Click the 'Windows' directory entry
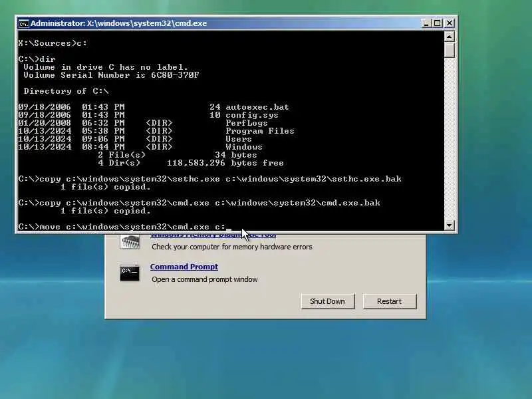The height and width of the screenshot is (399, 532). point(244,147)
